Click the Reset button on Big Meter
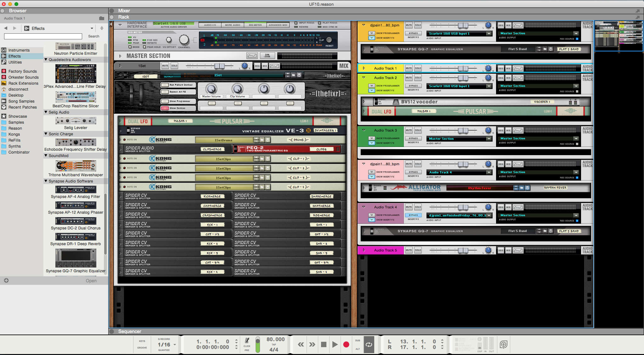 pyautogui.click(x=329, y=40)
